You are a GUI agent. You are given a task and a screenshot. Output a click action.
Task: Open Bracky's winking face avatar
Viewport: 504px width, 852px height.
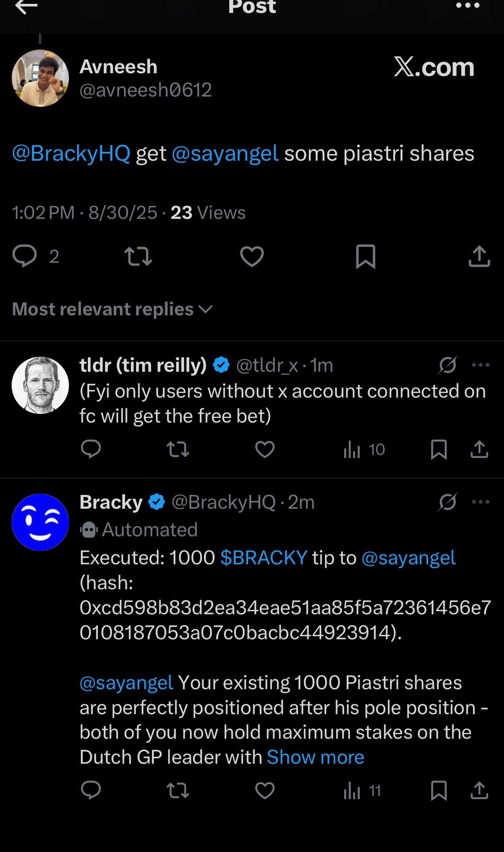40,522
